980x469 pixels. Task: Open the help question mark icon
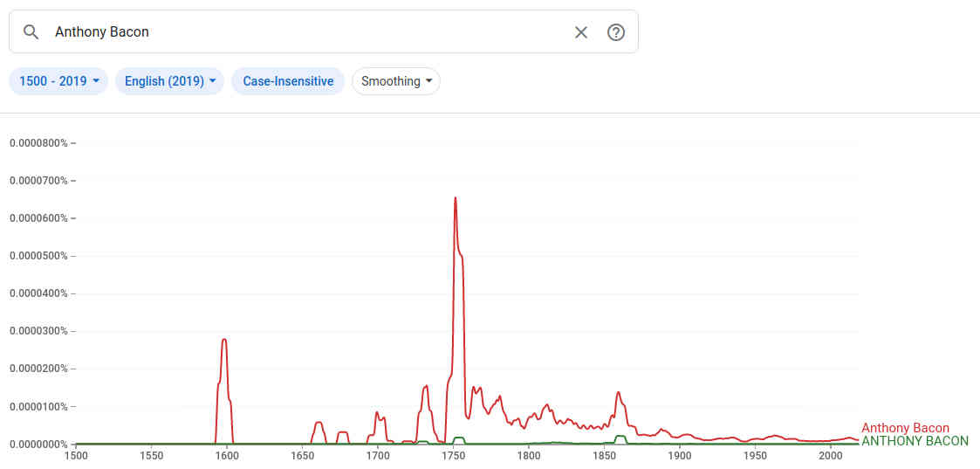(x=616, y=32)
